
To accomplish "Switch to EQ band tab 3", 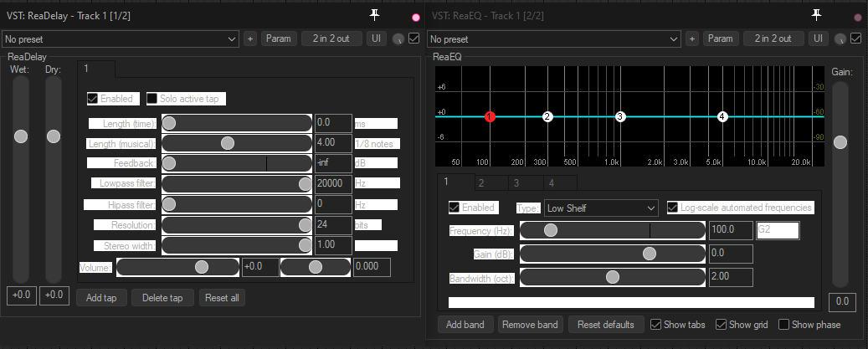I will click(x=526, y=183).
